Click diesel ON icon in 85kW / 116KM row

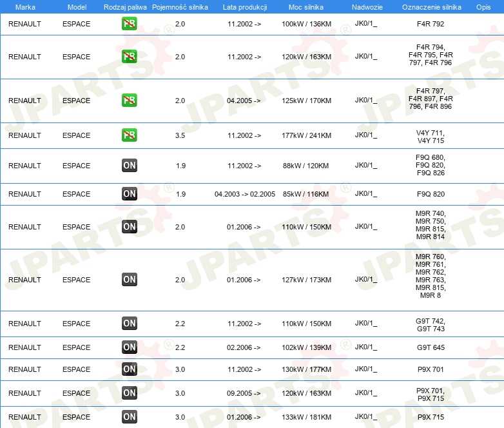click(x=129, y=193)
